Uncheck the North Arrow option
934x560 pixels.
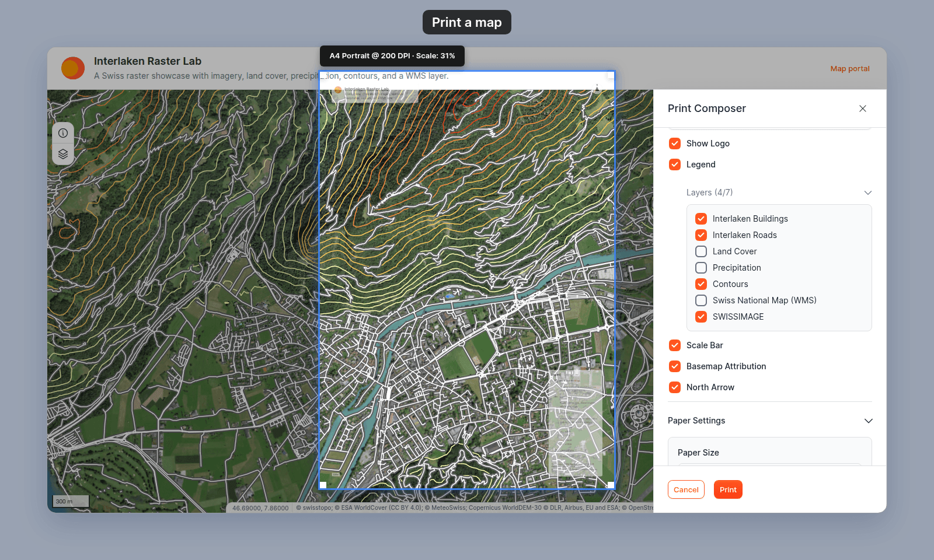(x=675, y=387)
